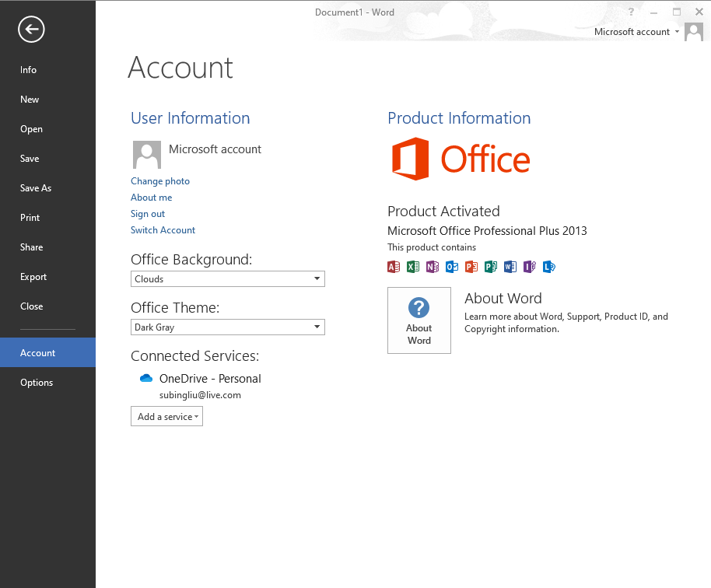Click the PowerPoint icon in product list
The height and width of the screenshot is (588, 711).
coord(471,267)
